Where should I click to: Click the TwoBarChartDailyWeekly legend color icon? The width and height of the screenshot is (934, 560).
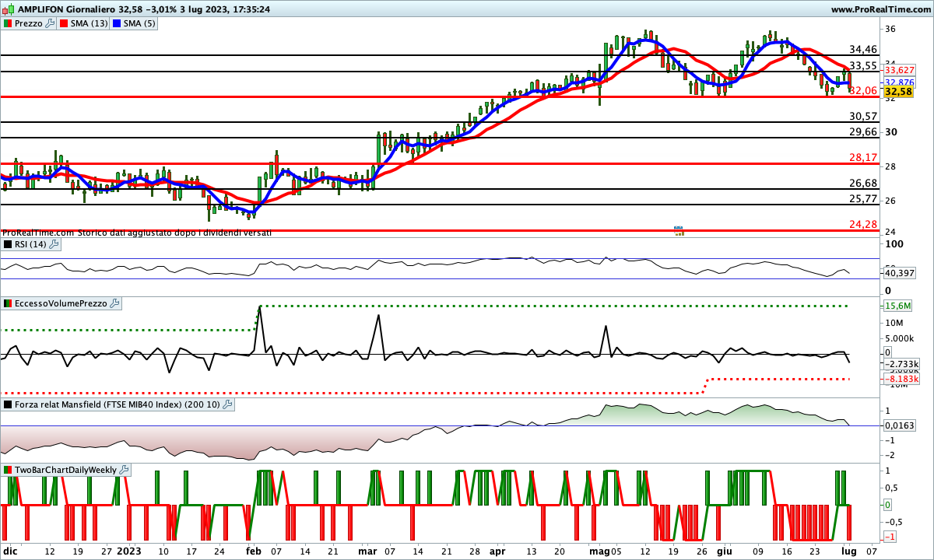click(x=9, y=470)
